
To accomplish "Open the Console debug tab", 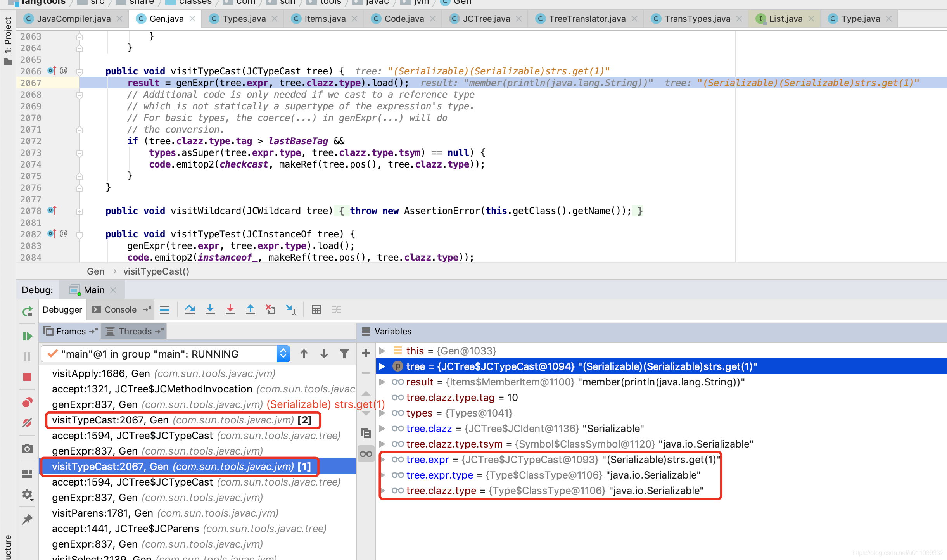I will pyautogui.click(x=121, y=309).
